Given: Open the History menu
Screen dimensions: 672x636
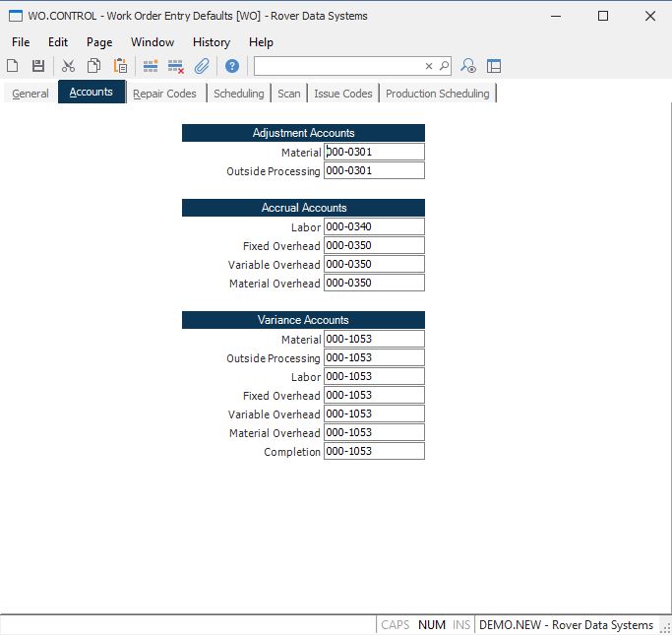Looking at the screenshot, I should [211, 42].
